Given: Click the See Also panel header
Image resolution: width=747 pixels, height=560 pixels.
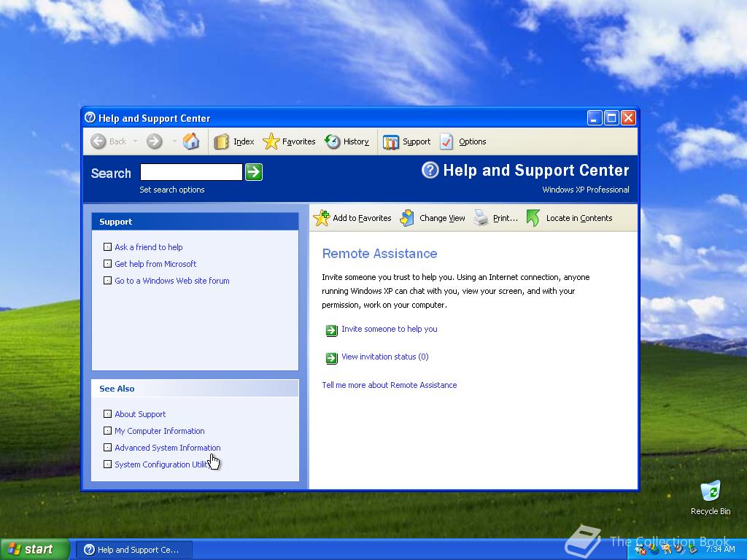Looking at the screenshot, I should coord(195,389).
